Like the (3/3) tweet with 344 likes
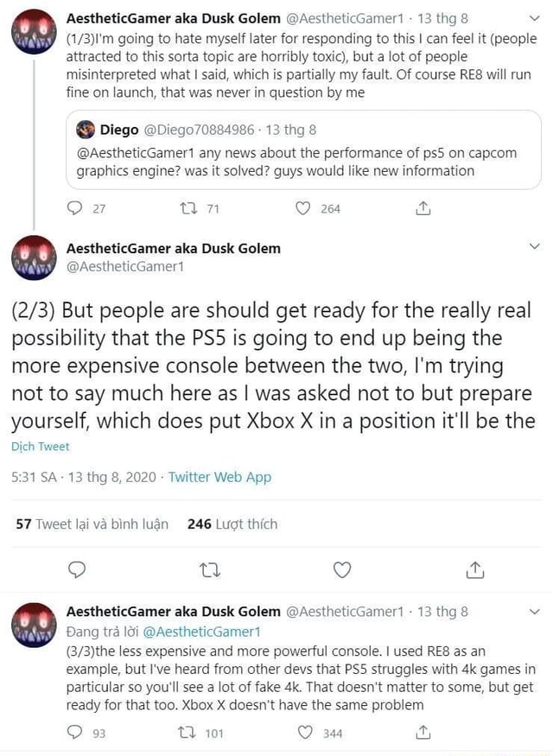This screenshot has width=553, height=756. [303, 733]
